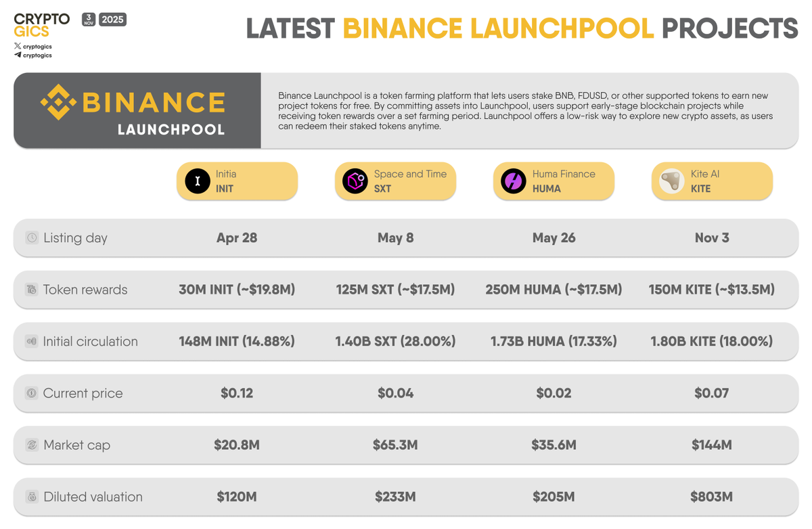812x529 pixels.
Task: Click the LAUNCHPOOL word under Binance logo
Action: (x=171, y=129)
